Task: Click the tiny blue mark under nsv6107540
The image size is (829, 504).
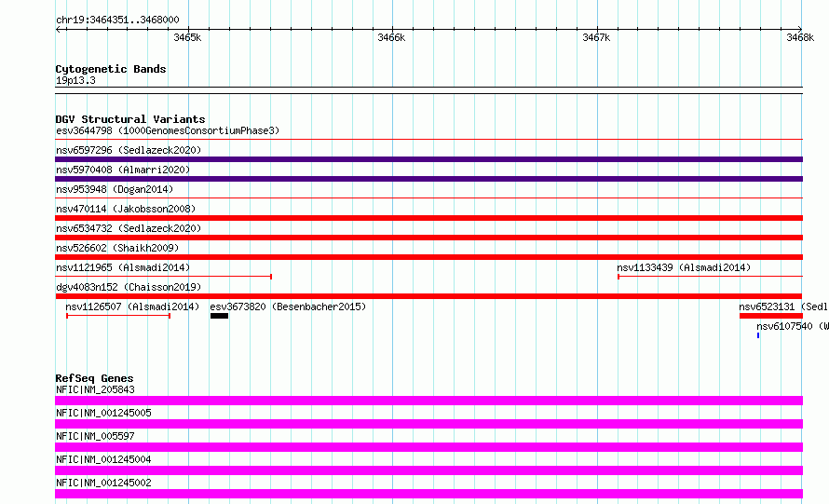Action: pos(758,335)
